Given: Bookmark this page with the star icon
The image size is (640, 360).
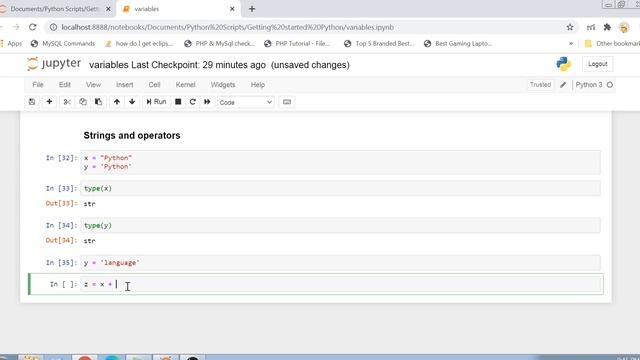Looking at the screenshot, I should point(570,27).
